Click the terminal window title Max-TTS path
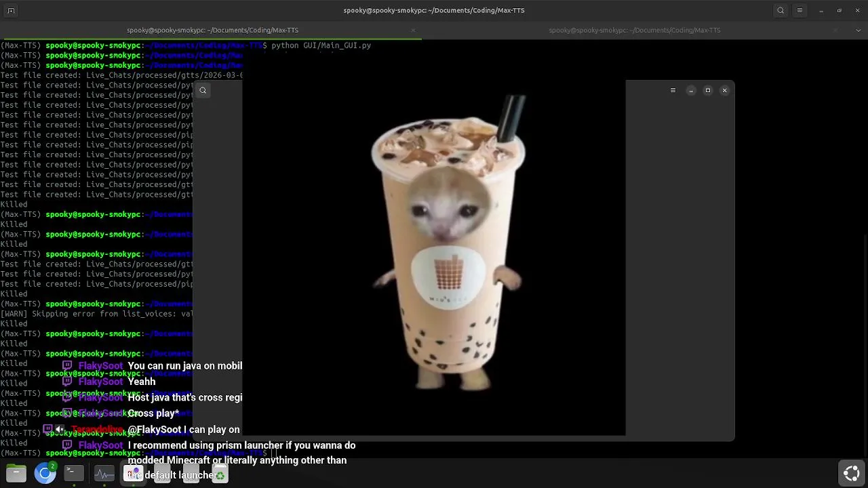 [x=434, y=10]
